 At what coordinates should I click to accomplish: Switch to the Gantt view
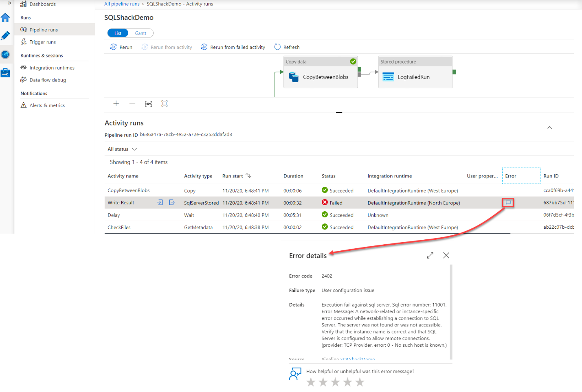141,33
